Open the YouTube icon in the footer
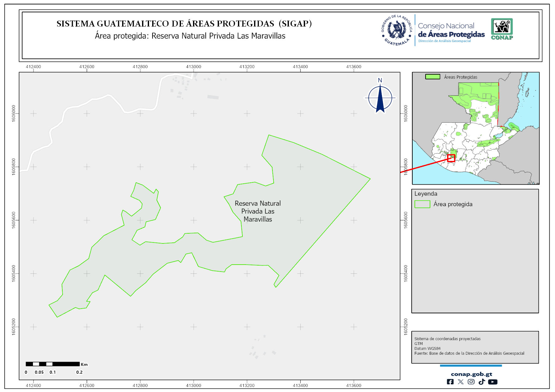The width and height of the screenshot is (555, 392). [493, 382]
